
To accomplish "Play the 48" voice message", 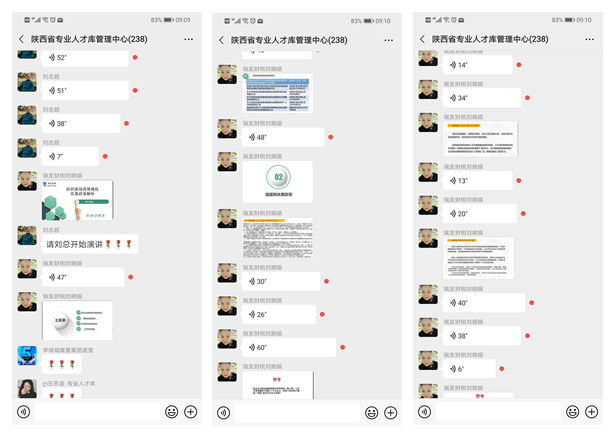I will coord(283,137).
